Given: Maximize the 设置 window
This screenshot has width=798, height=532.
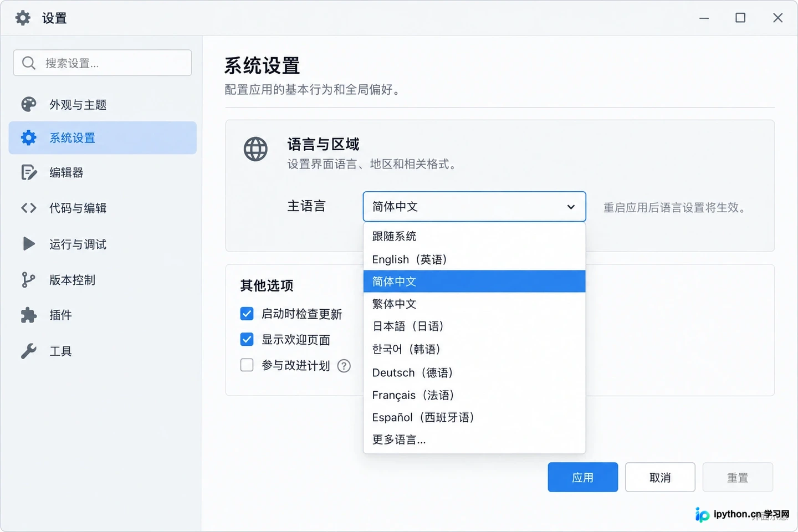Looking at the screenshot, I should [x=740, y=18].
